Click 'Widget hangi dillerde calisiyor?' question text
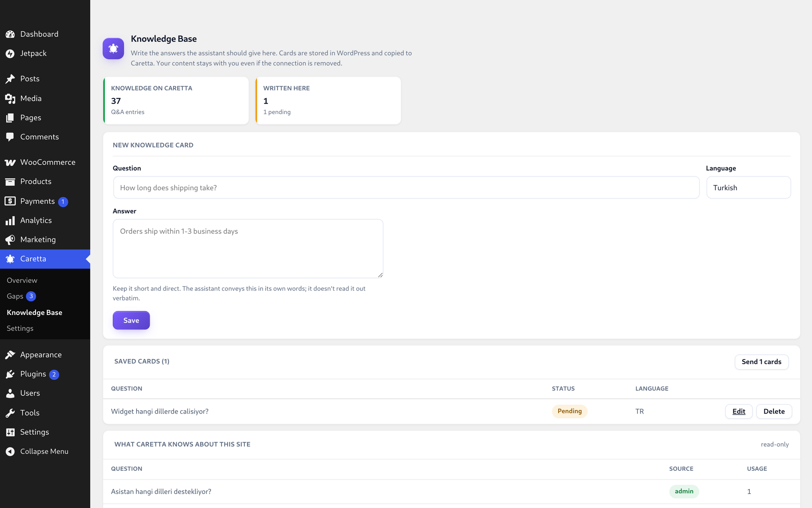The width and height of the screenshot is (812, 508). (160, 411)
